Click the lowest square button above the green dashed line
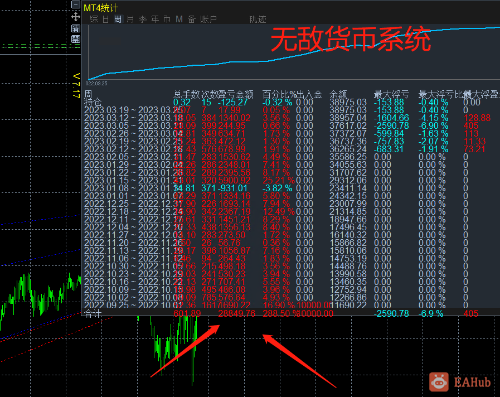 [76, 39]
